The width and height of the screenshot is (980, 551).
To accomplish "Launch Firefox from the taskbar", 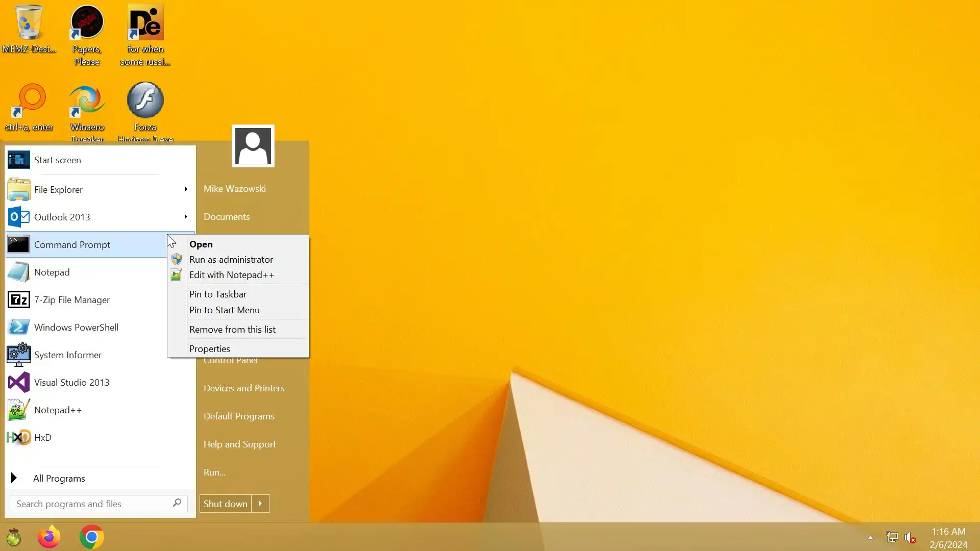I will [49, 537].
